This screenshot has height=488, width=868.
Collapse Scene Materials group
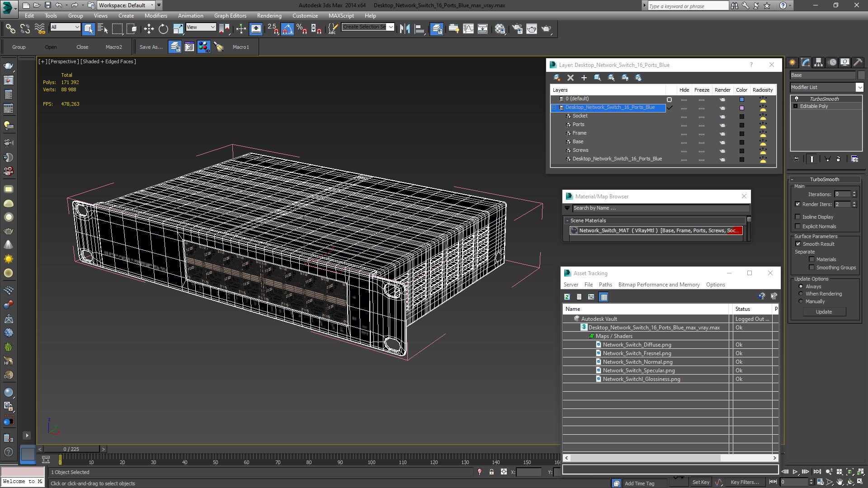point(567,221)
